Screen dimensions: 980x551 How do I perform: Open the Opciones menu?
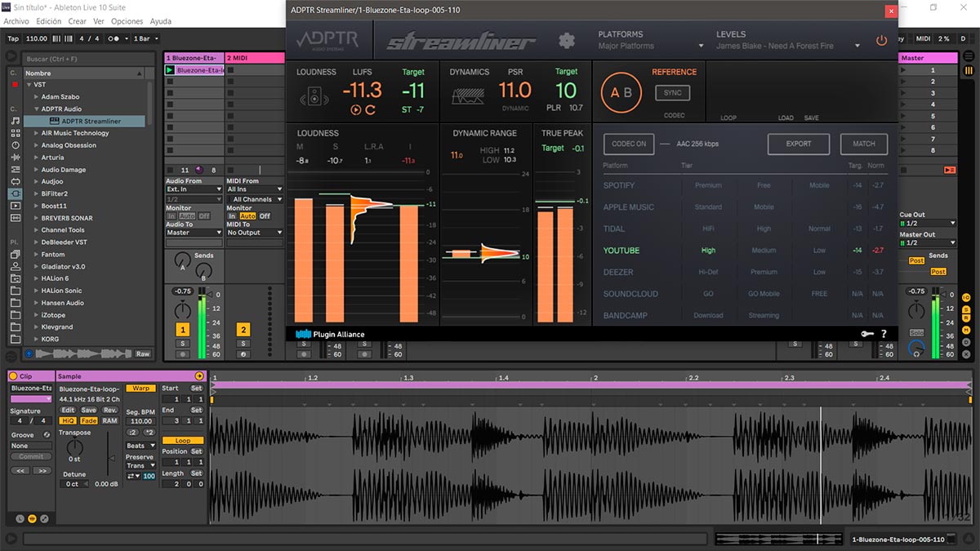pos(127,21)
